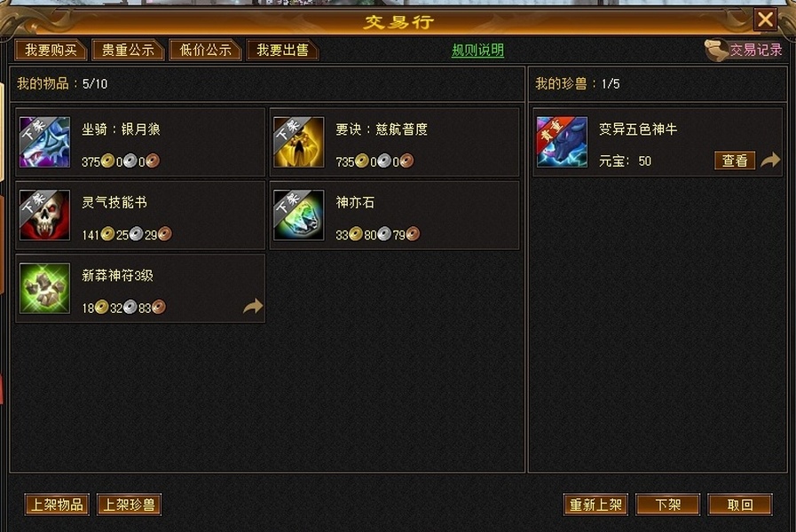
Task: Click share arrow on 新莽神符3级 listing
Action: point(253,306)
